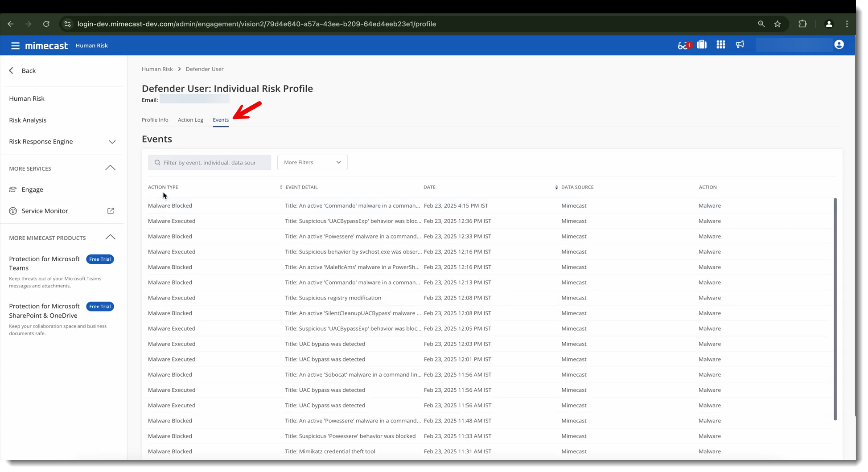Open the hamburger navigation menu
Viewport: 868px width, 472px height.
15,45
